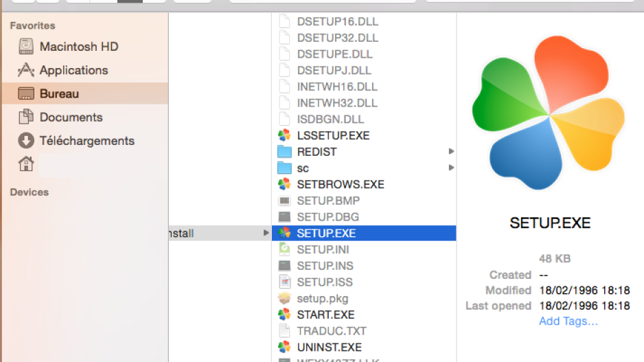
Task: Click the Documents sidebar icon
Action: (26, 117)
